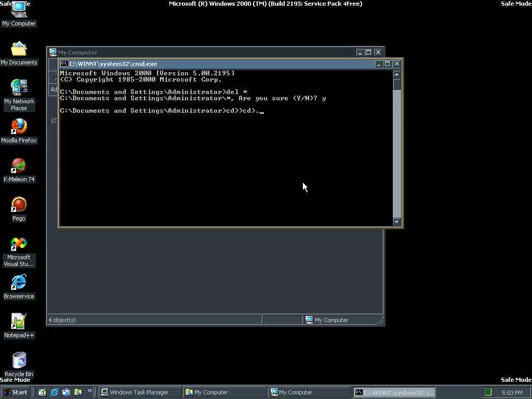
Task: Expand quick launch overflow chevron
Action: 89,391
